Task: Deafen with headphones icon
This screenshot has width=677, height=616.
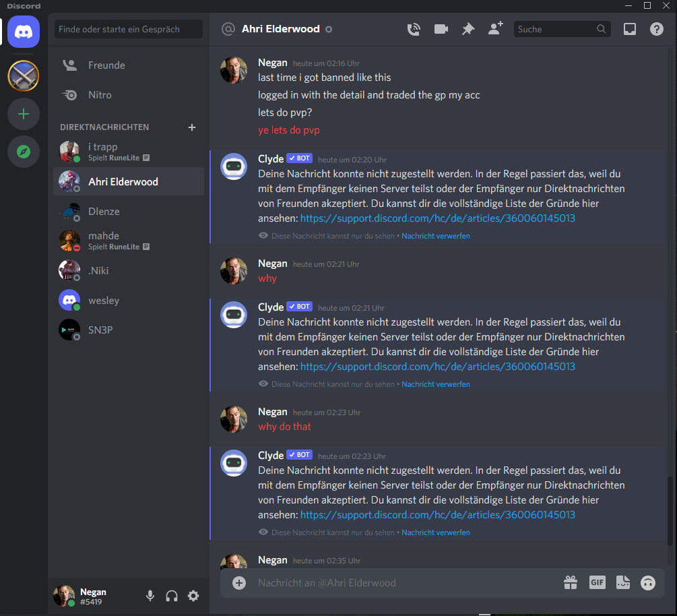Action: (172, 596)
